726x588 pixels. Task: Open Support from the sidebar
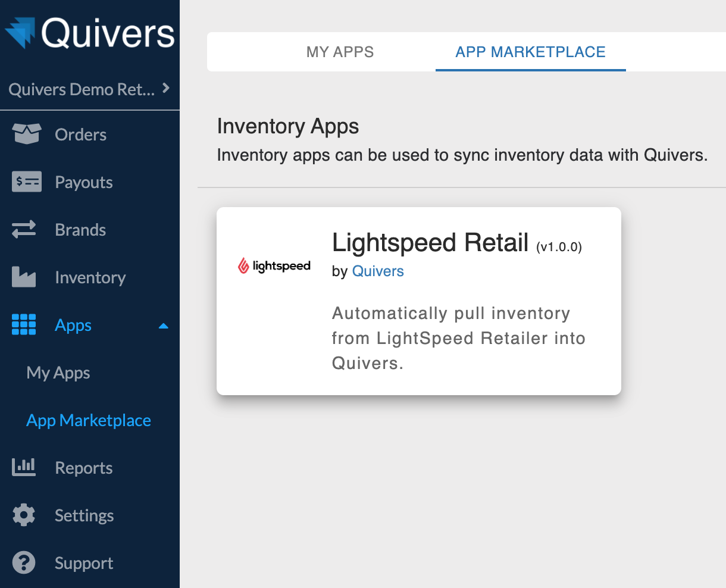pyautogui.click(x=84, y=564)
